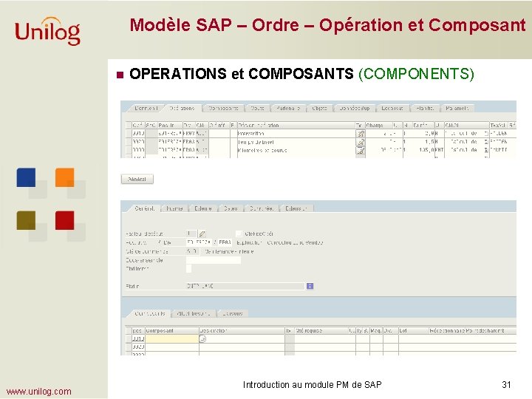This screenshot has height=399, width=532.
Task: Click Désignation opération column header
Action: pyautogui.click(x=296, y=125)
